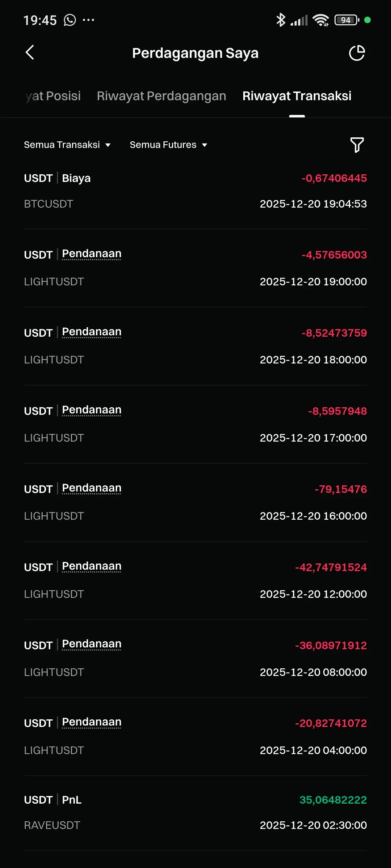Viewport: 391px width, 868px height.
Task: Select the Riwayat Transaksi tab
Action: (297, 96)
